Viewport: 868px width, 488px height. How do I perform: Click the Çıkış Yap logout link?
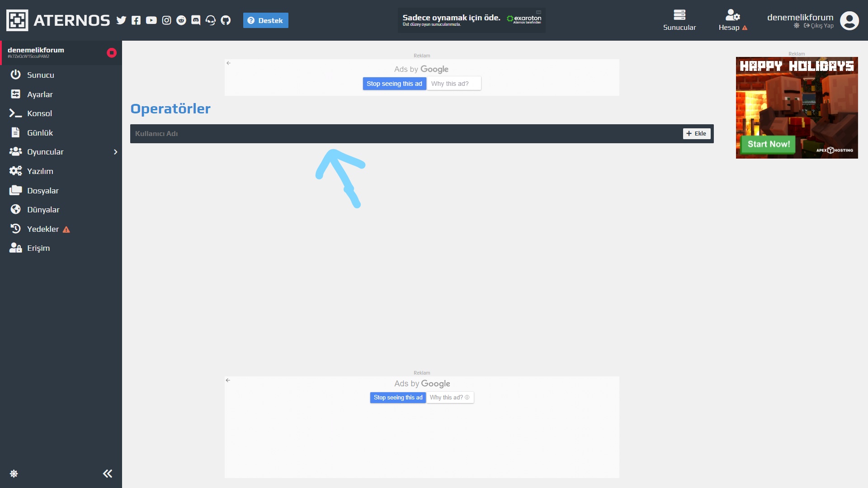[819, 26]
